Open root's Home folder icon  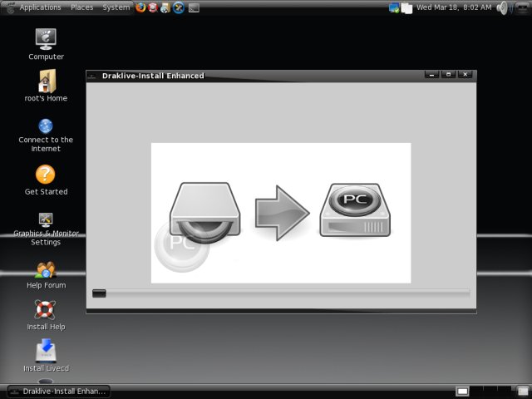pyautogui.click(x=47, y=81)
